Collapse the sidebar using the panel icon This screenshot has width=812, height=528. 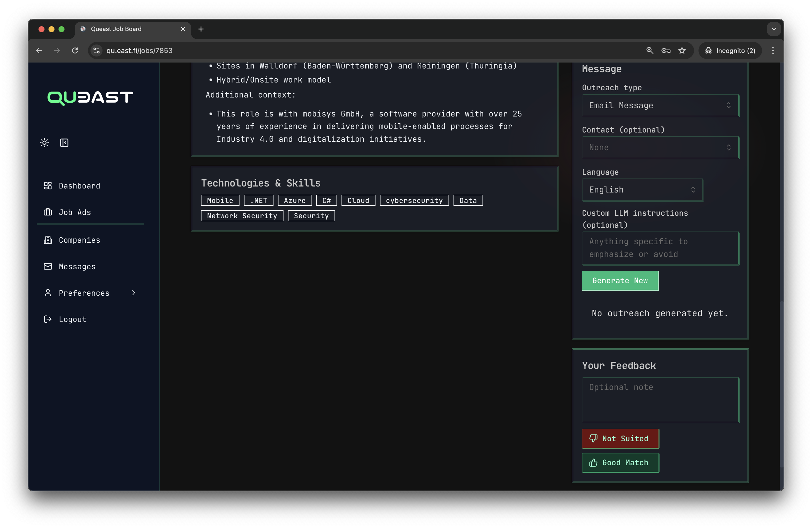coord(64,143)
